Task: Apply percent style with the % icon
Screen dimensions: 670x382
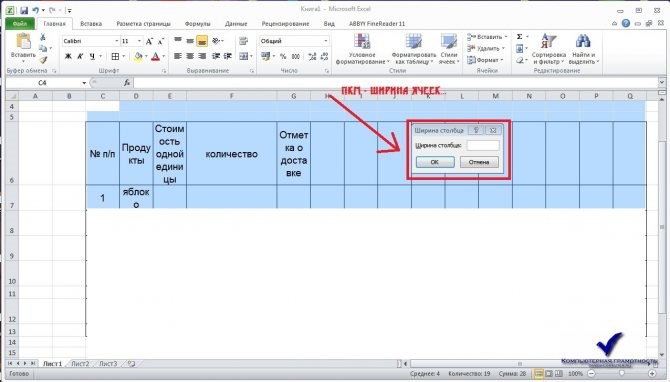Action: tap(283, 56)
